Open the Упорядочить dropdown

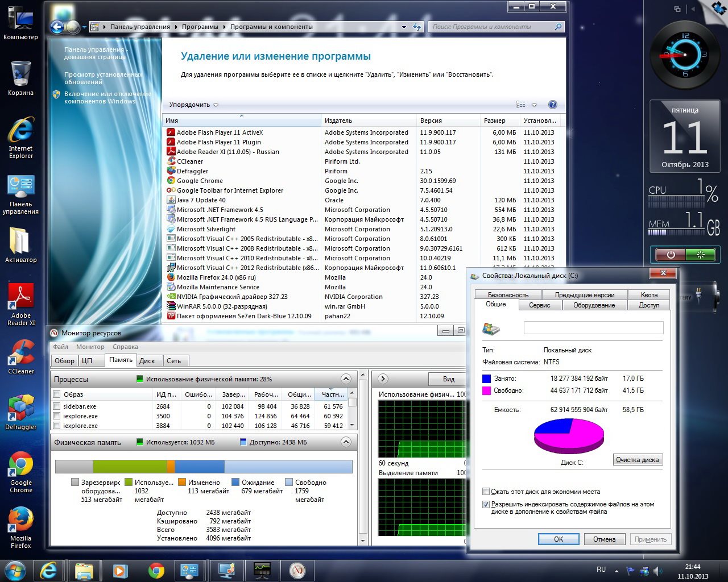[193, 105]
